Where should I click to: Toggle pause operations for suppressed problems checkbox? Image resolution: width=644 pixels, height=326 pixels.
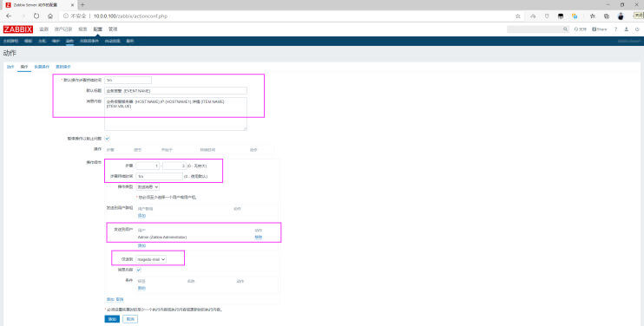click(108, 139)
